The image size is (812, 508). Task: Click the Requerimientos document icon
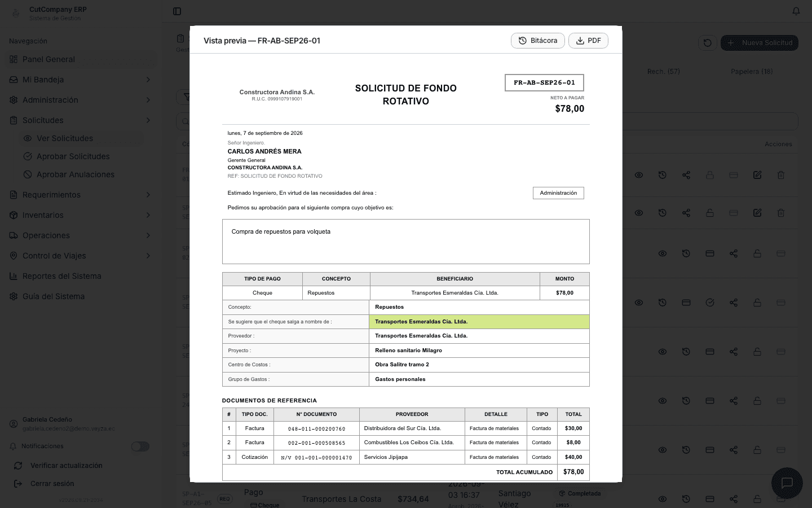14,195
